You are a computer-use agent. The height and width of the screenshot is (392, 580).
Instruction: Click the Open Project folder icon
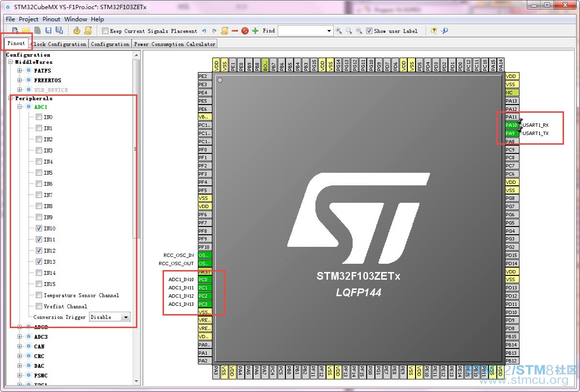tap(26, 30)
